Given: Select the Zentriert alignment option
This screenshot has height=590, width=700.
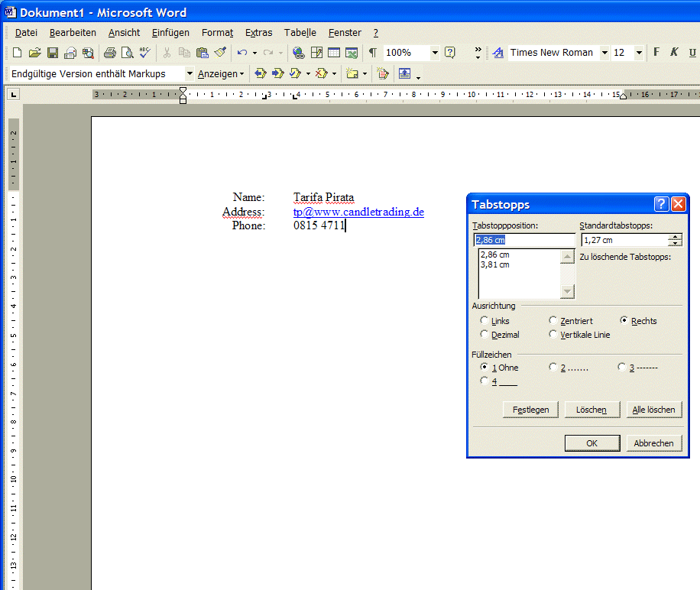Looking at the screenshot, I should [553, 321].
